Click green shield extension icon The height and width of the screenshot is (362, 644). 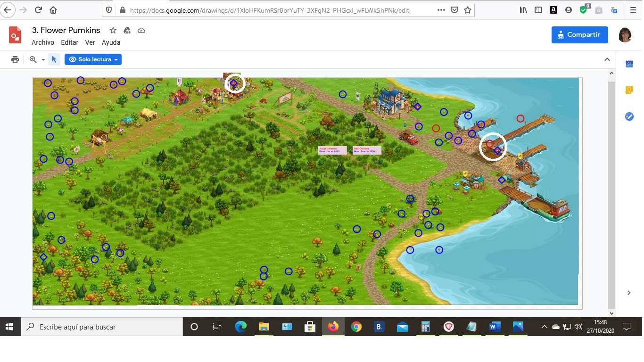click(x=584, y=9)
